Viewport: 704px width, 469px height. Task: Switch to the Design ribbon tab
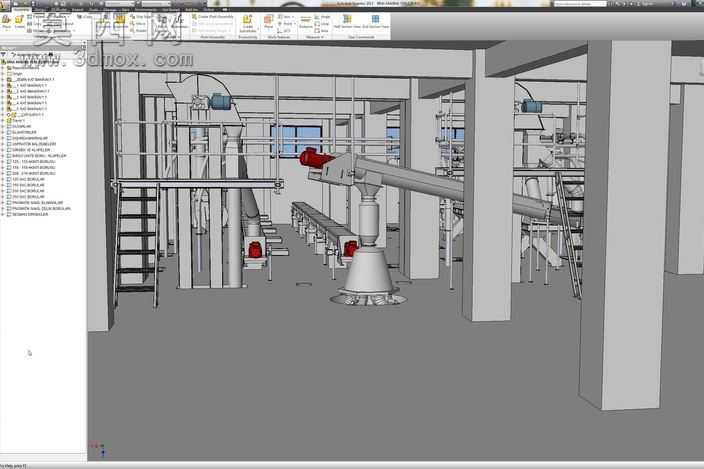pyautogui.click(x=40, y=9)
